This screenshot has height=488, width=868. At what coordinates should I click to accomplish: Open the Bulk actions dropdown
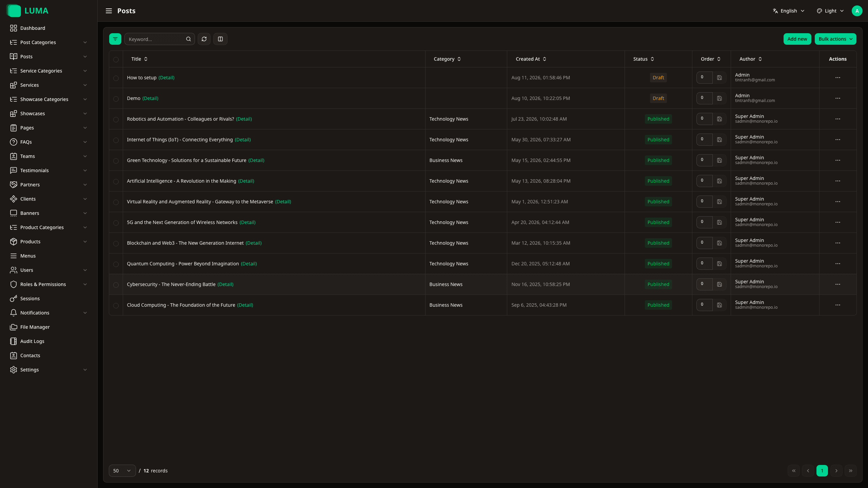pos(835,39)
